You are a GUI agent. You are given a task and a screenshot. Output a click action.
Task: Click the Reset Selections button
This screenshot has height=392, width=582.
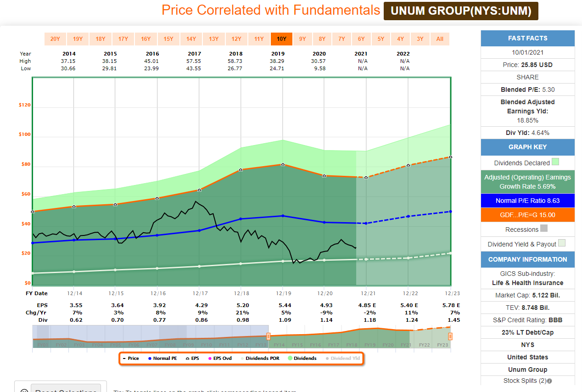(66, 389)
